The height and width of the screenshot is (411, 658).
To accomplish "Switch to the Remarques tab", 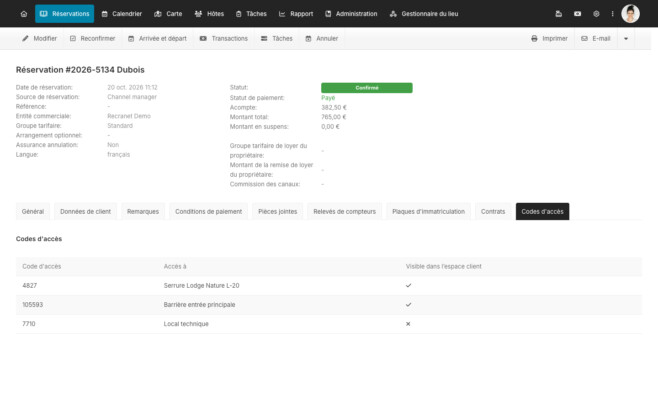I will pyautogui.click(x=143, y=212).
